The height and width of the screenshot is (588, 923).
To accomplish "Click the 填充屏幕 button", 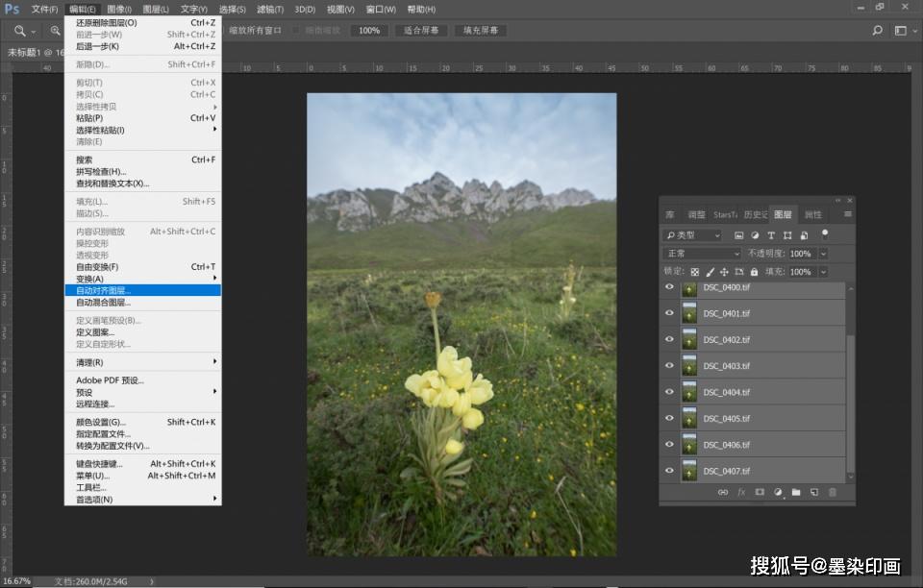I will tap(481, 30).
